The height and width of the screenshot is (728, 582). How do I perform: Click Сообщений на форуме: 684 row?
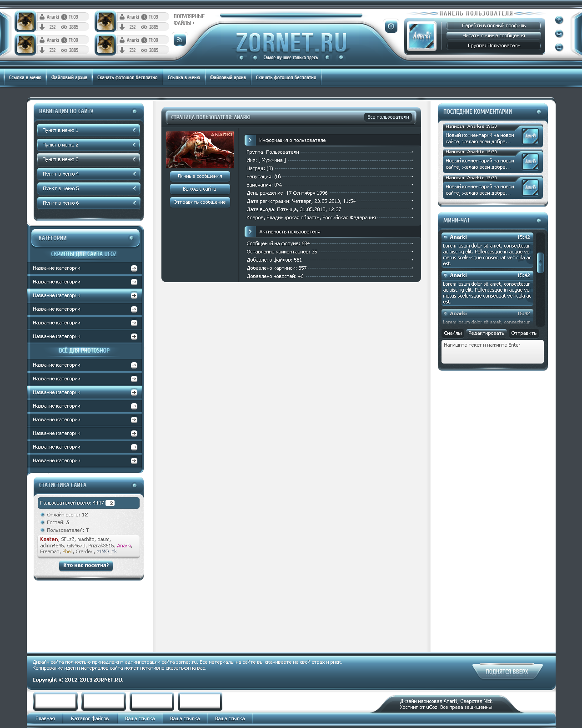click(330, 243)
